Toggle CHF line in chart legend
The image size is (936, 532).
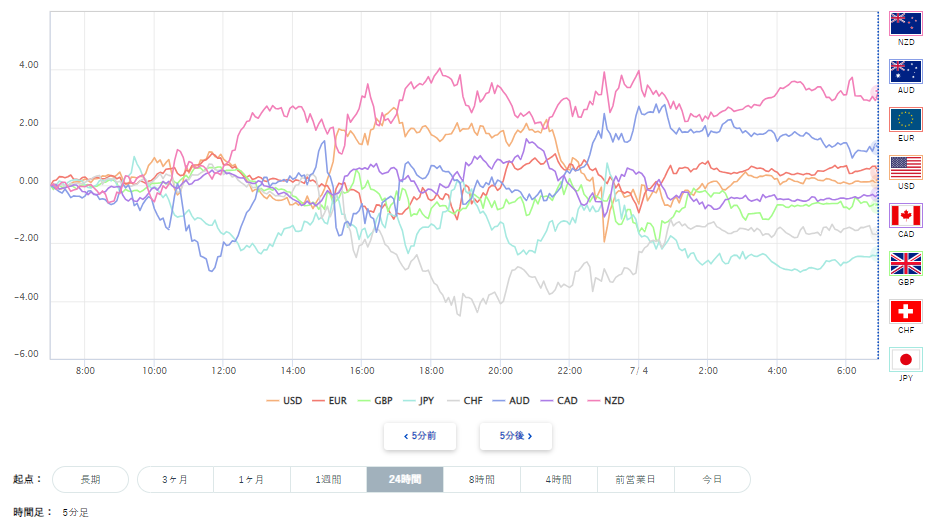[x=464, y=401]
